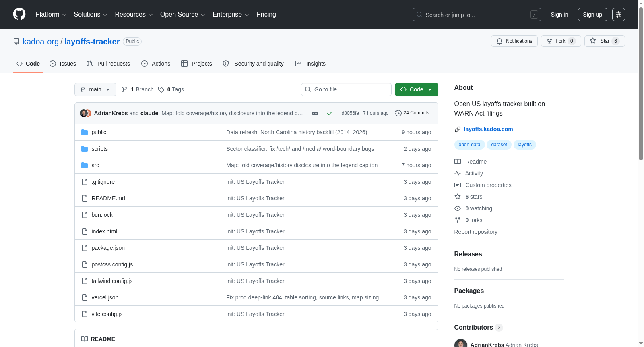Click the layoffs topic tag
The height and width of the screenshot is (347, 644).
click(x=524, y=145)
